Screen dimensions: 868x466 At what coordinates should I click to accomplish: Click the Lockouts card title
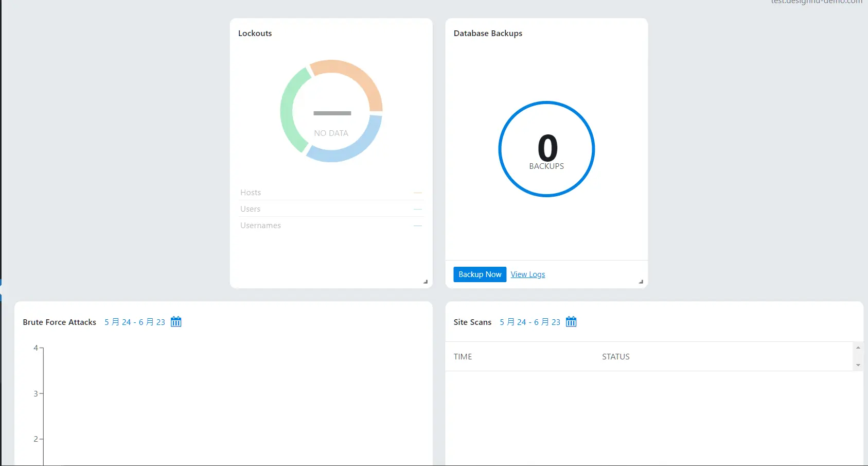[x=255, y=33]
